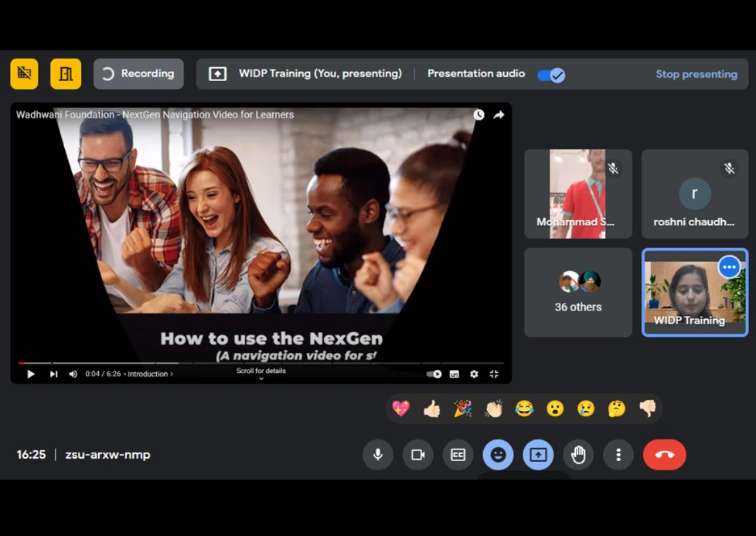Click Stop presenting
The height and width of the screenshot is (536, 756).
(696, 74)
